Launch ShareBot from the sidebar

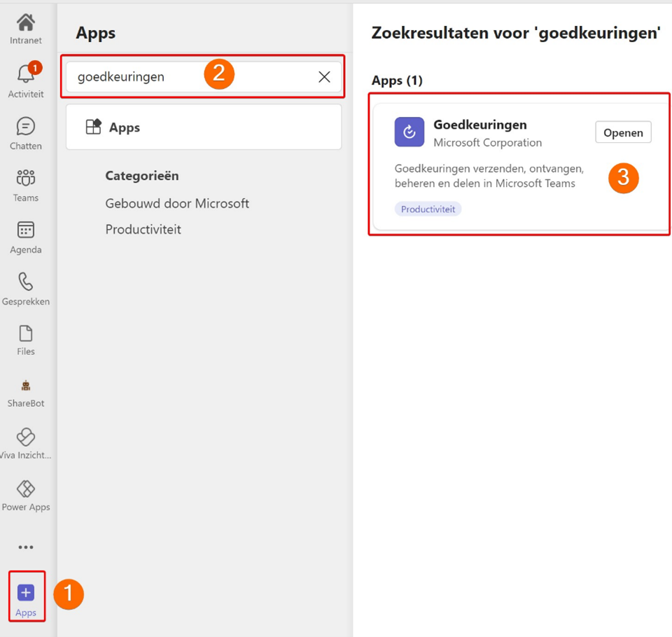click(x=26, y=387)
